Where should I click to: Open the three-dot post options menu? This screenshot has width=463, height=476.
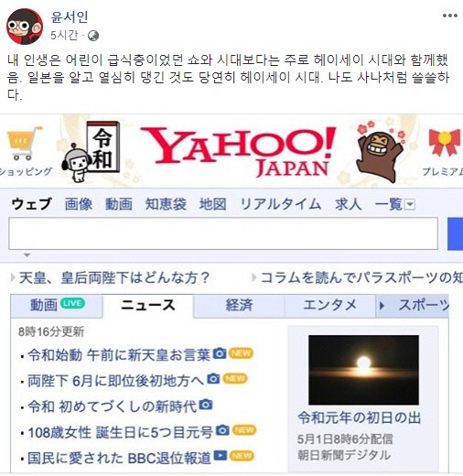click(x=450, y=16)
